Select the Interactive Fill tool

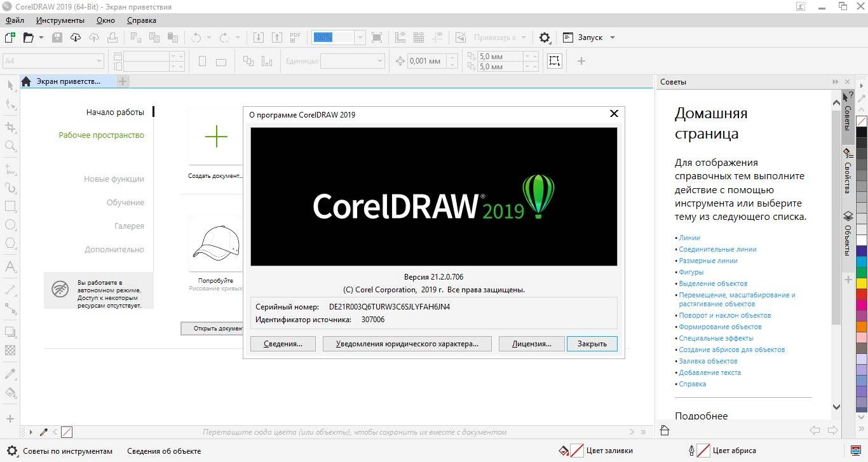click(10, 391)
